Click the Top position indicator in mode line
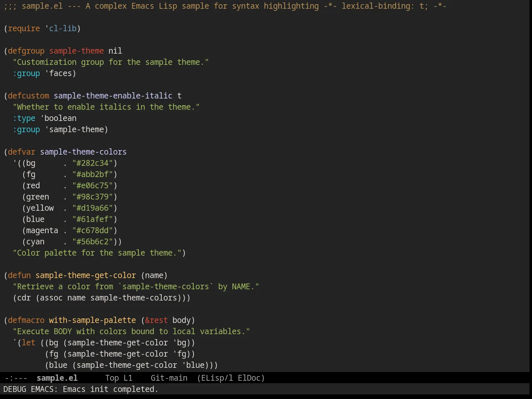The image size is (532, 399). click(x=112, y=378)
